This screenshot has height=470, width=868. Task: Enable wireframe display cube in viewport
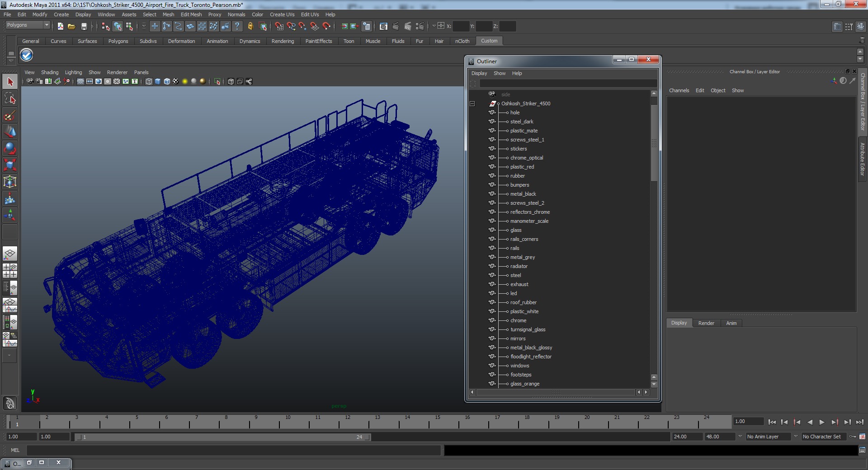[x=149, y=81]
